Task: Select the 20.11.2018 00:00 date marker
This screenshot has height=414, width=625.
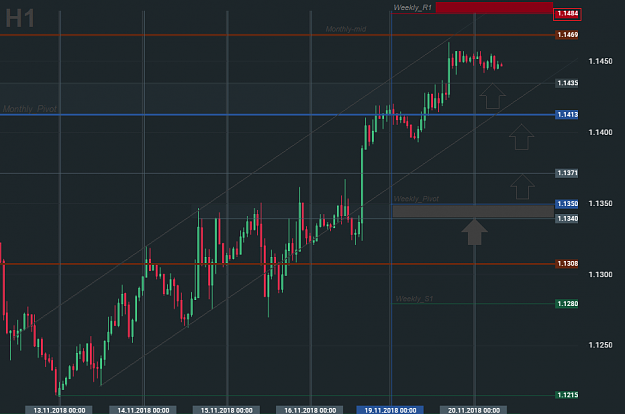Action: [x=474, y=410]
